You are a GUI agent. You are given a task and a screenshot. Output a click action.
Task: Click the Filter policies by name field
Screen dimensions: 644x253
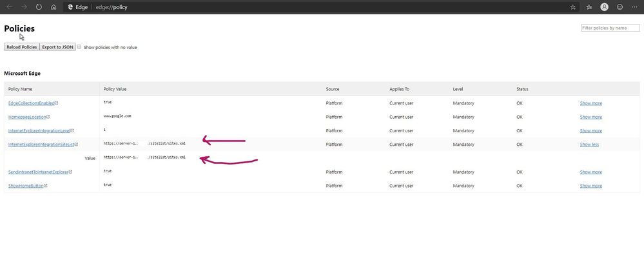click(x=610, y=28)
